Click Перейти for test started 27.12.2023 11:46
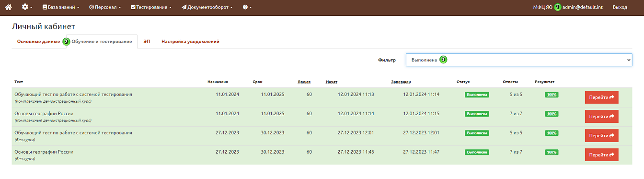 [x=601, y=155]
